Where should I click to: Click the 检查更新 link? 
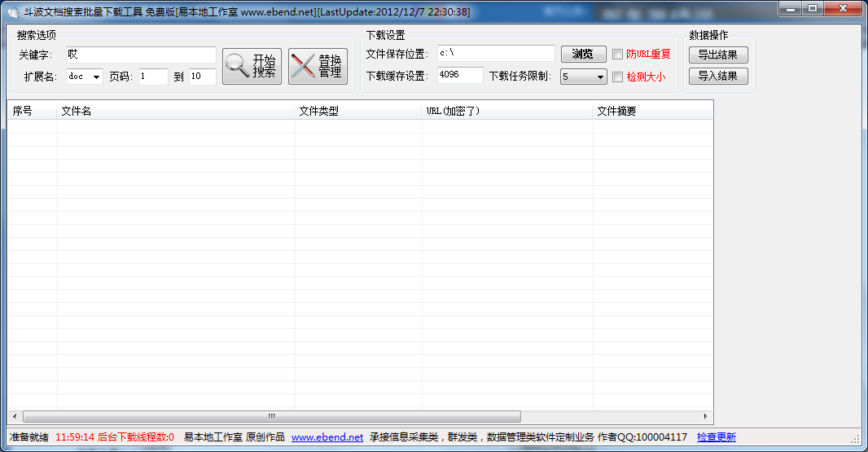pos(716,437)
